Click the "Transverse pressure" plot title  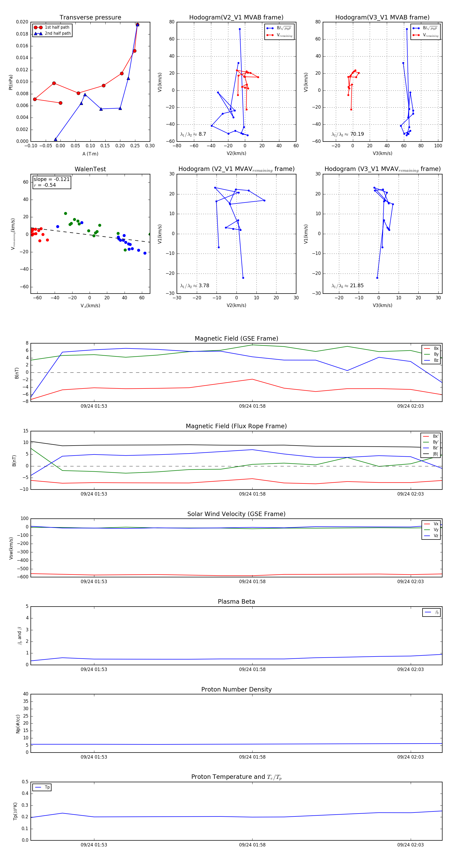tap(90, 18)
